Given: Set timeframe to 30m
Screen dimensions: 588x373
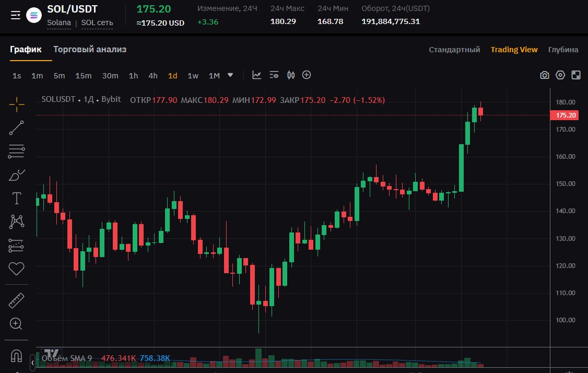Looking at the screenshot, I should coord(110,75).
